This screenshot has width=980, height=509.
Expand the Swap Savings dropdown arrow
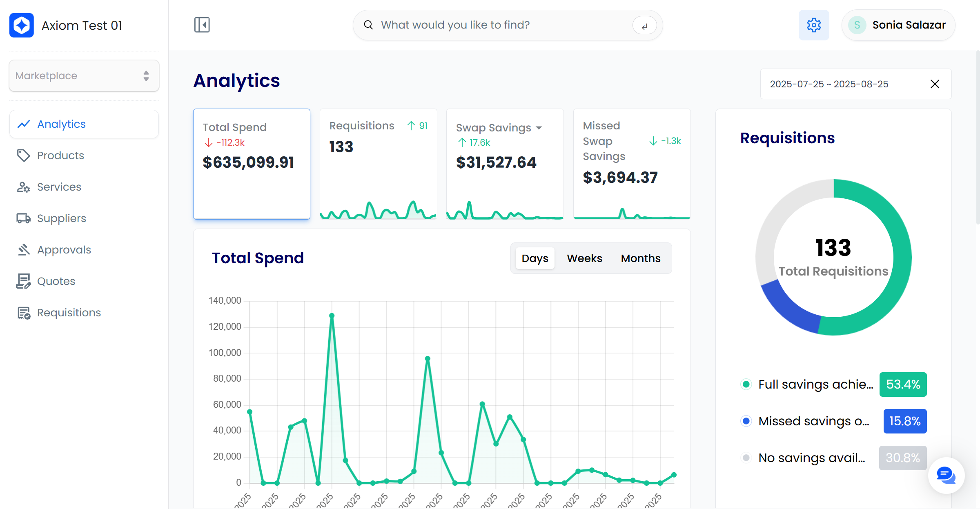click(539, 128)
